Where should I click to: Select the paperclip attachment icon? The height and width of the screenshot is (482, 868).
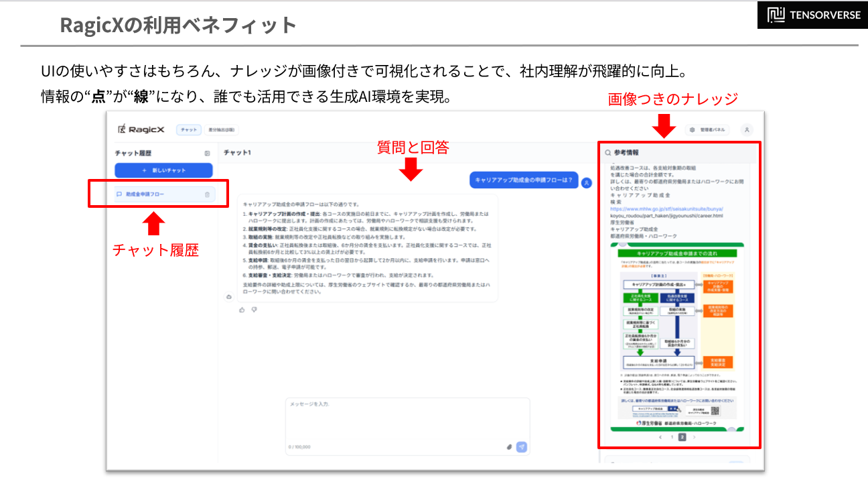click(x=509, y=446)
